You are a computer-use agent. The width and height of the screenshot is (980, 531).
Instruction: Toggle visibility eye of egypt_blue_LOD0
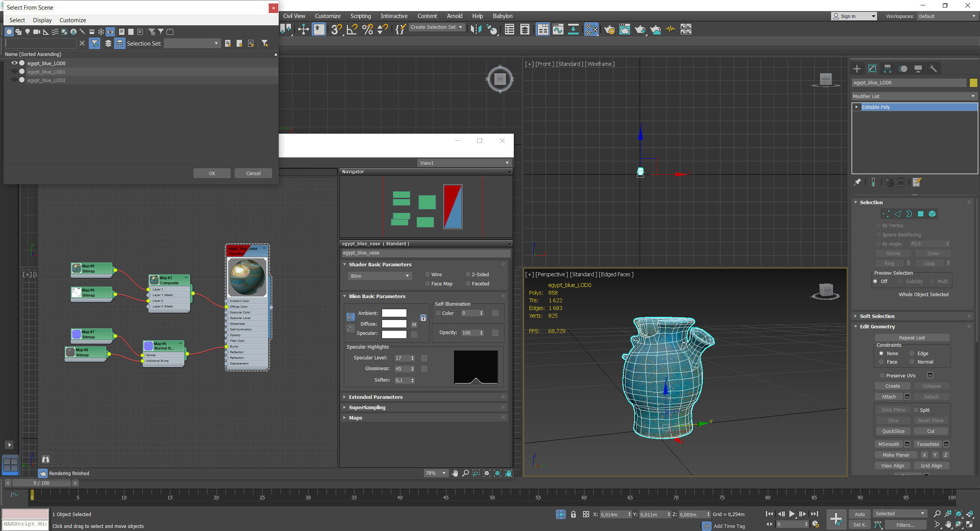[15, 63]
